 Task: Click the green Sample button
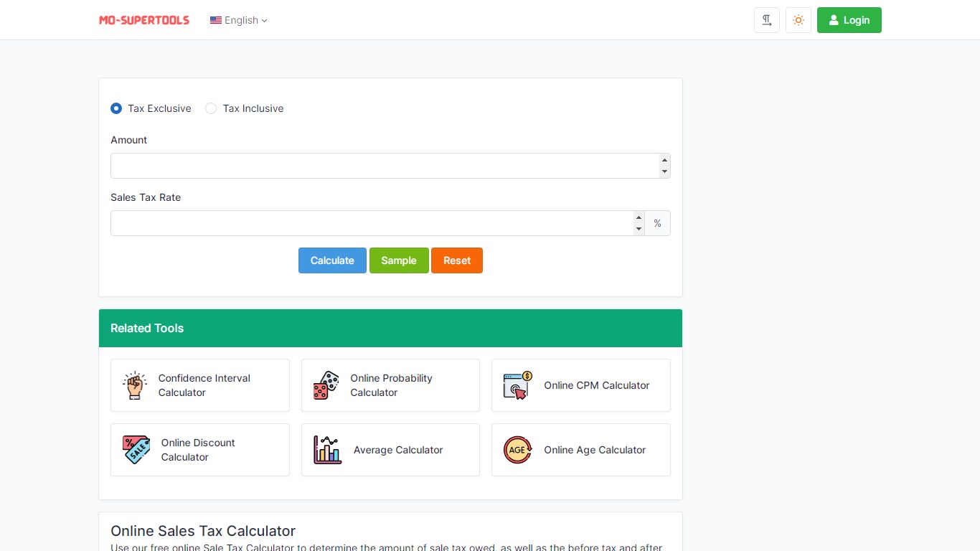(x=399, y=260)
